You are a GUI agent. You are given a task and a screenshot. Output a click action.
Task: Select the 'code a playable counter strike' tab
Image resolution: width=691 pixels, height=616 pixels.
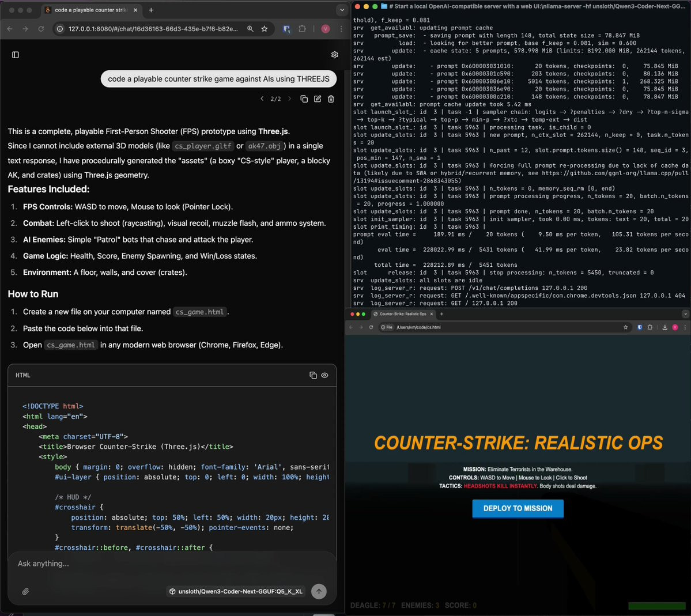coord(90,10)
